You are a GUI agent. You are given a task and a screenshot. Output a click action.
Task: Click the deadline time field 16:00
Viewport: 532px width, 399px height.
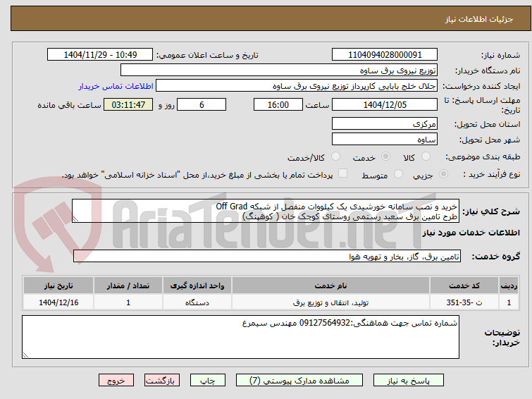click(x=278, y=104)
